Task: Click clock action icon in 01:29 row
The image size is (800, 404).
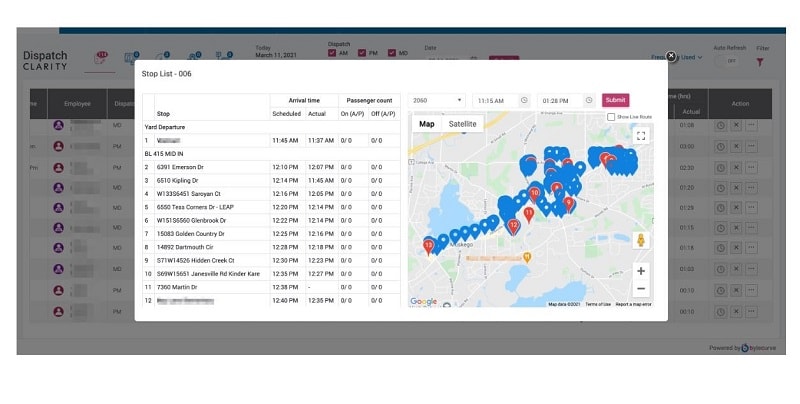Action: point(720,208)
